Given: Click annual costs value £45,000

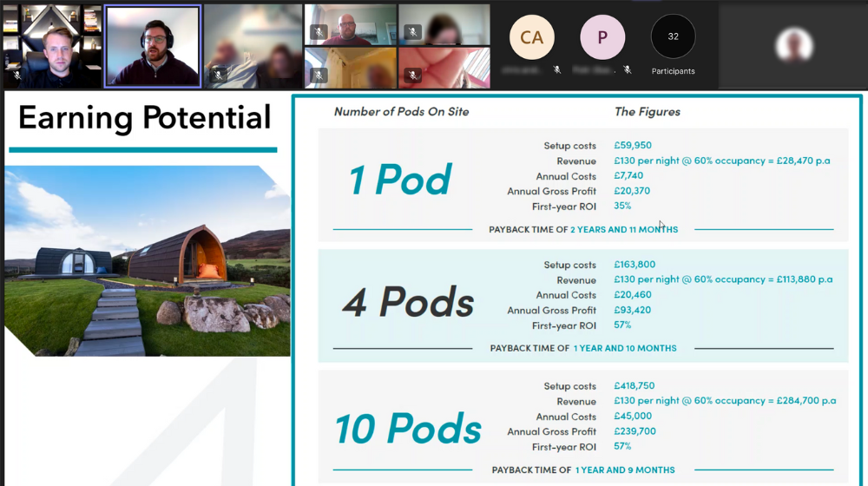Looking at the screenshot, I should coord(633,416).
